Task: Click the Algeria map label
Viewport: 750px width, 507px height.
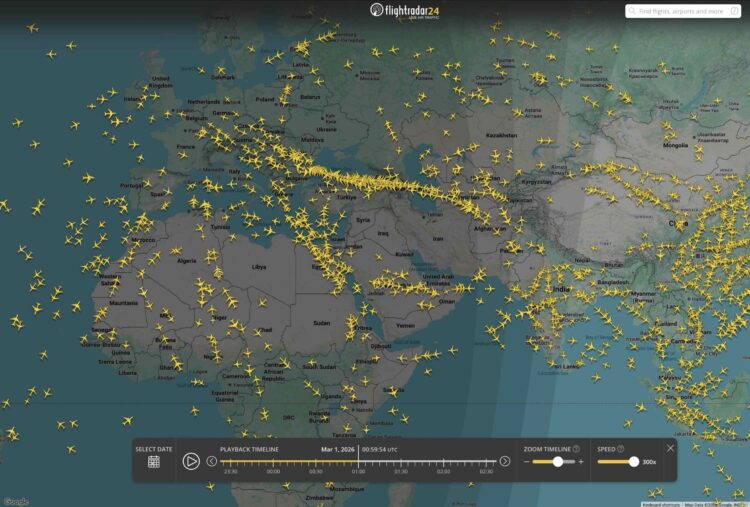Action: (x=187, y=261)
